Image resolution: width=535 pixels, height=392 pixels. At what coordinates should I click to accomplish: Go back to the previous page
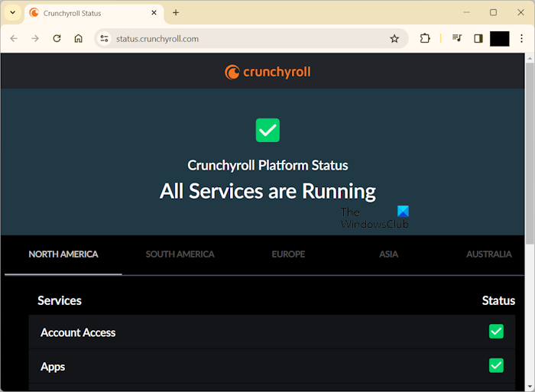click(x=14, y=38)
